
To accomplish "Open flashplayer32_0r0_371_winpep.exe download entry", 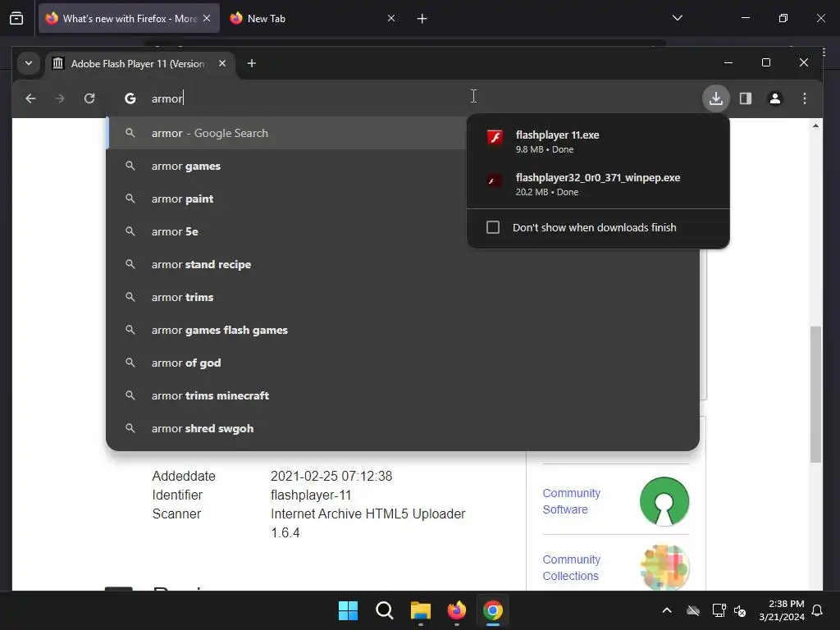I will pos(598,185).
